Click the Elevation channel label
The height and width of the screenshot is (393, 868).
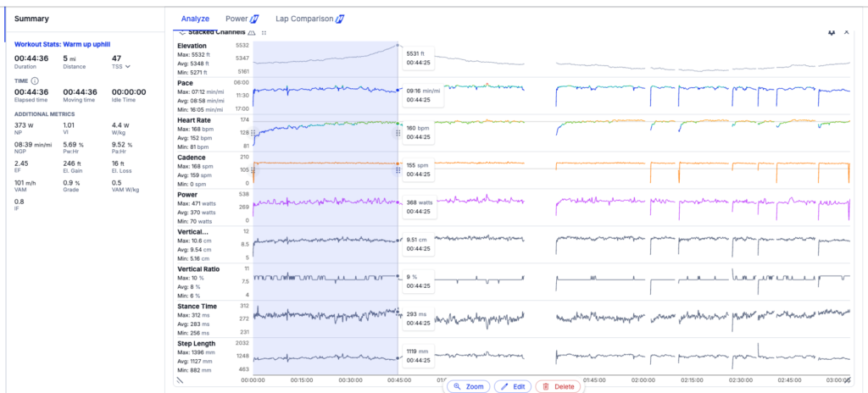[x=192, y=46]
